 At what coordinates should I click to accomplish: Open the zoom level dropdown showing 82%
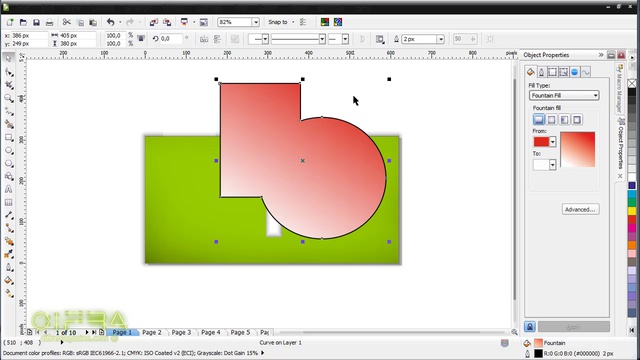pos(256,22)
